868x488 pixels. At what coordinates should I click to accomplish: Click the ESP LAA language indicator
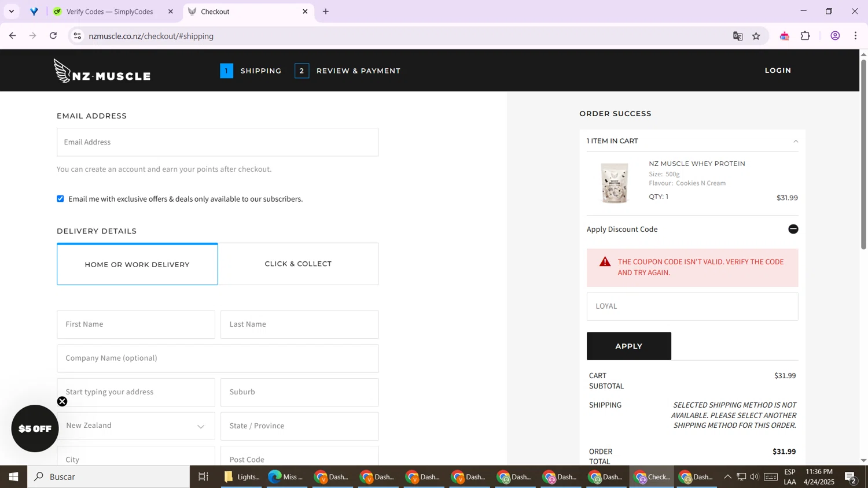click(790, 477)
